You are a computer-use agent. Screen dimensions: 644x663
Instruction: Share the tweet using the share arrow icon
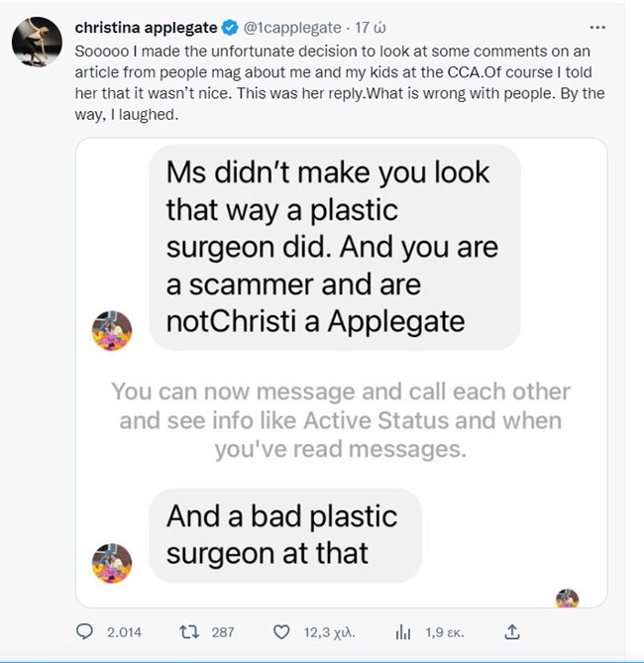coord(511,631)
